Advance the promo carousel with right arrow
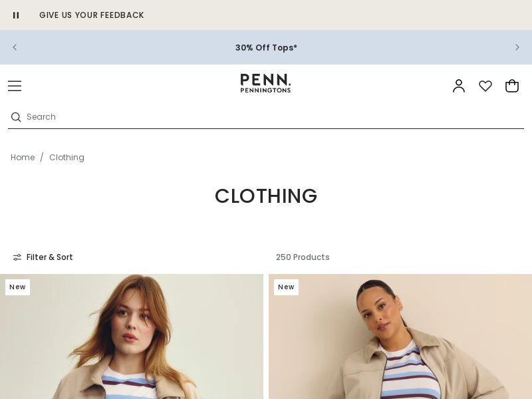Screen dimensions: 532x399 (x=517, y=47)
